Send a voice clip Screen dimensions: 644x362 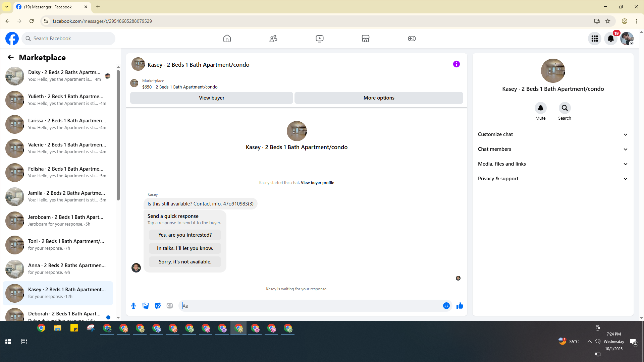click(133, 306)
